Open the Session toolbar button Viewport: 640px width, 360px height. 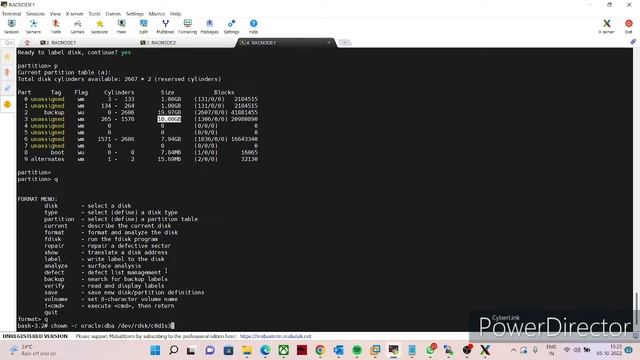[x=11, y=26]
